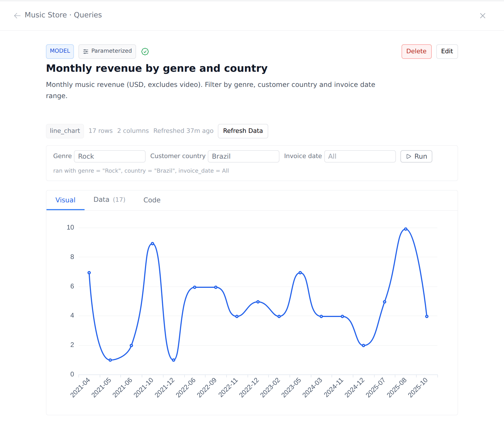Image resolution: width=504 pixels, height=426 pixels.
Task: Click the Genre input field
Action: pos(110,156)
